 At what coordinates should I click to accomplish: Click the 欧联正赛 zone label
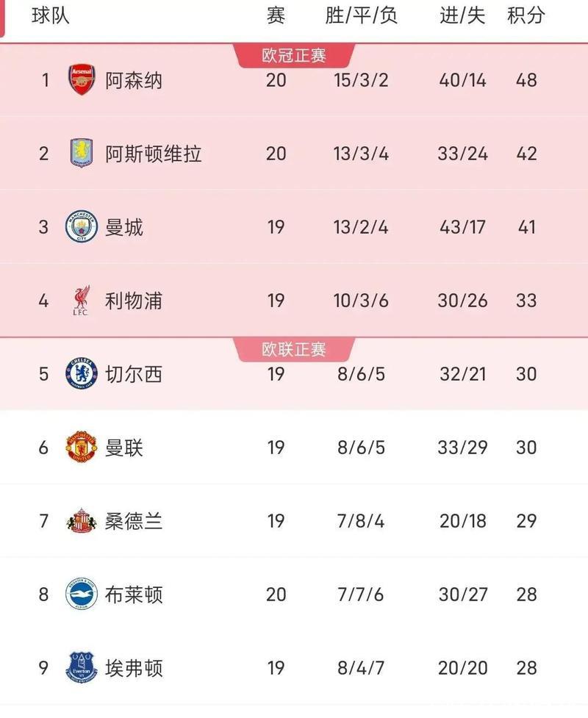tap(294, 350)
